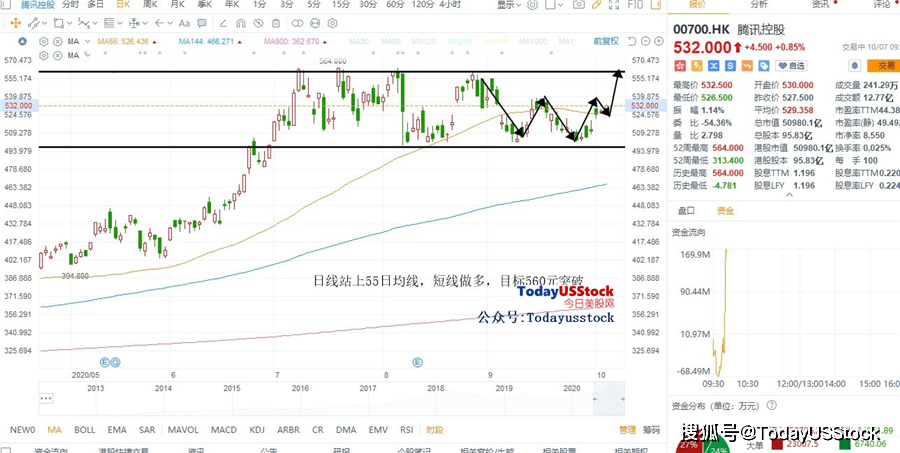This screenshot has width=900, height=453.
Task: Select the MACD indicator button
Action: pyautogui.click(x=223, y=429)
